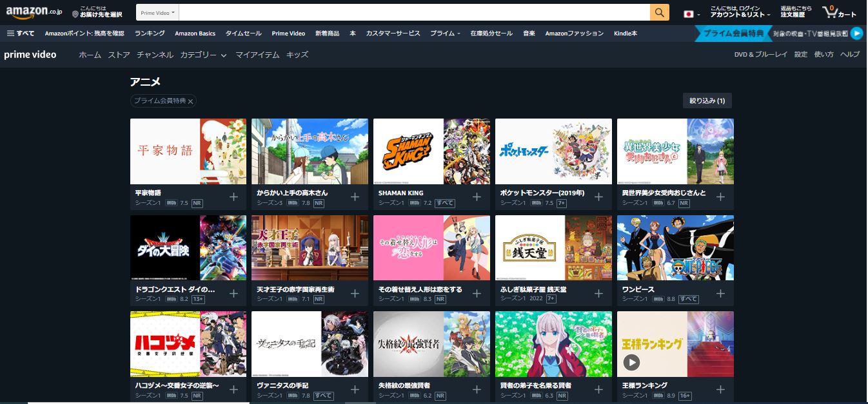This screenshot has height=404, width=868.
Task: Open the 設定 link
Action: pyautogui.click(x=801, y=55)
